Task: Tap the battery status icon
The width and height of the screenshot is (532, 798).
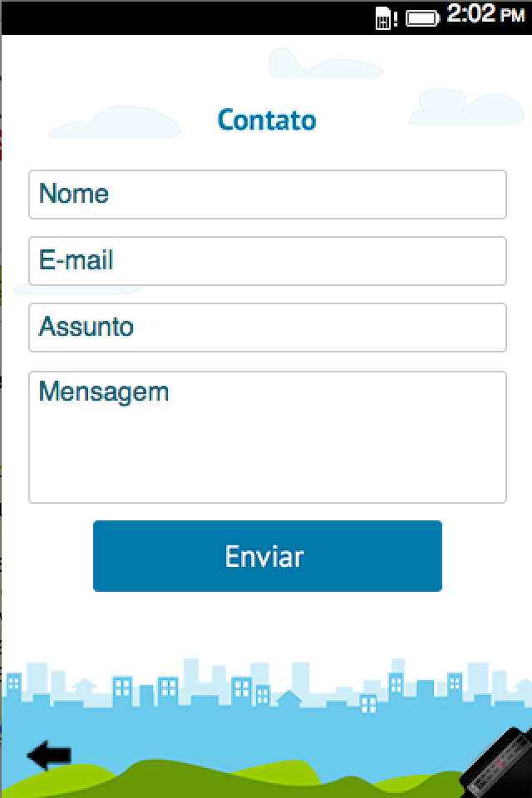Action: 423,17
